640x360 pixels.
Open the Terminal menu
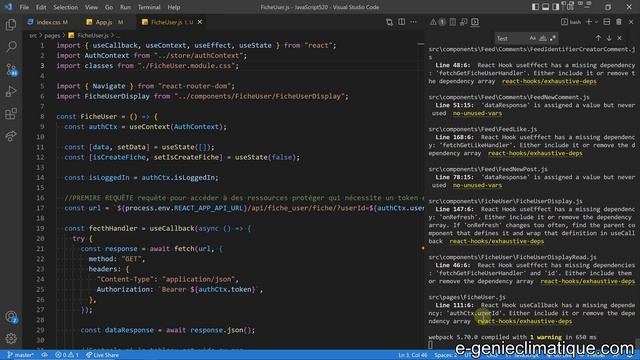click(149, 7)
